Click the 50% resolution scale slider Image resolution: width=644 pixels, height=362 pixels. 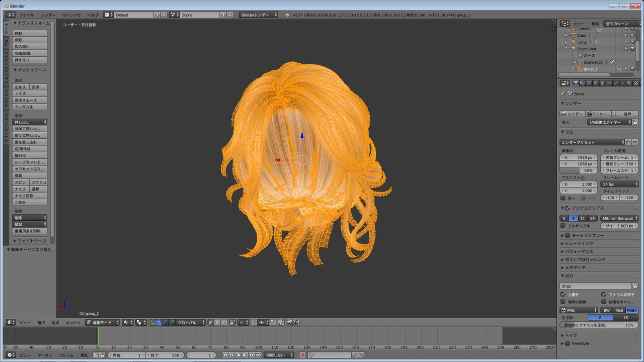tap(578, 170)
